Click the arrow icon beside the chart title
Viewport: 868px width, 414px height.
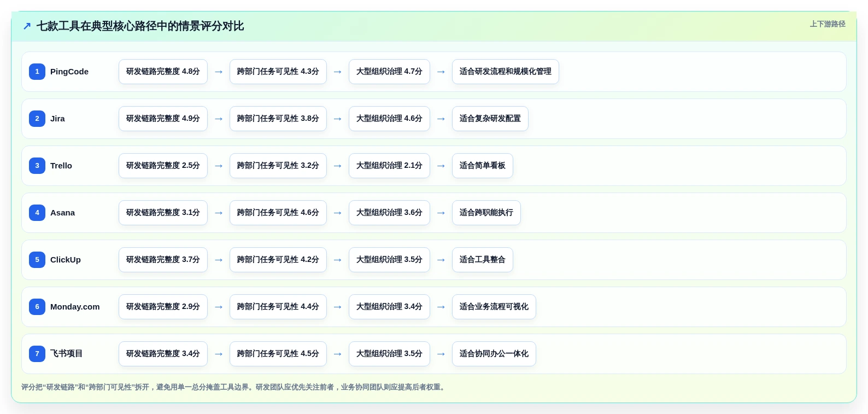tap(27, 26)
